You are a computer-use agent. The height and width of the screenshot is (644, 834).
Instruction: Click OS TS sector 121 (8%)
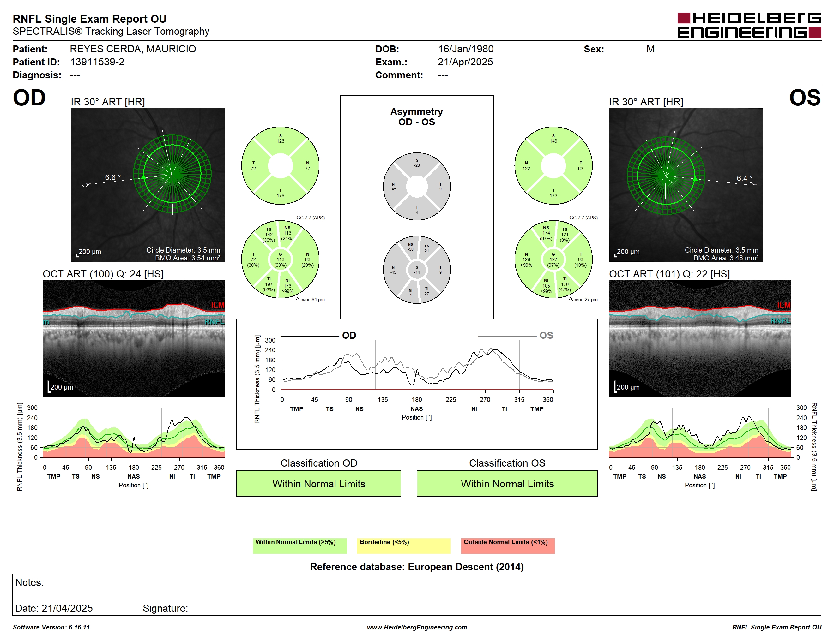pyautogui.click(x=565, y=235)
